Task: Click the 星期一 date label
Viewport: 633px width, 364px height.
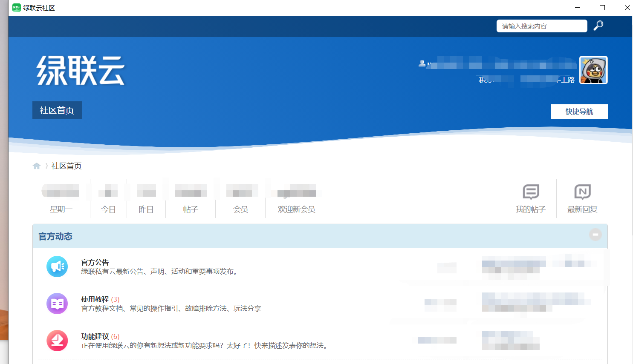Action: coord(61,209)
